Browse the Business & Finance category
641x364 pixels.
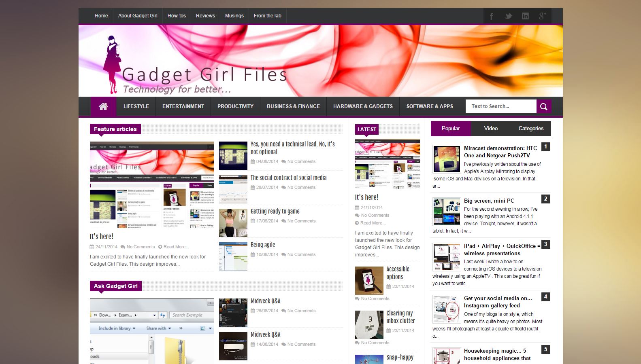[293, 106]
